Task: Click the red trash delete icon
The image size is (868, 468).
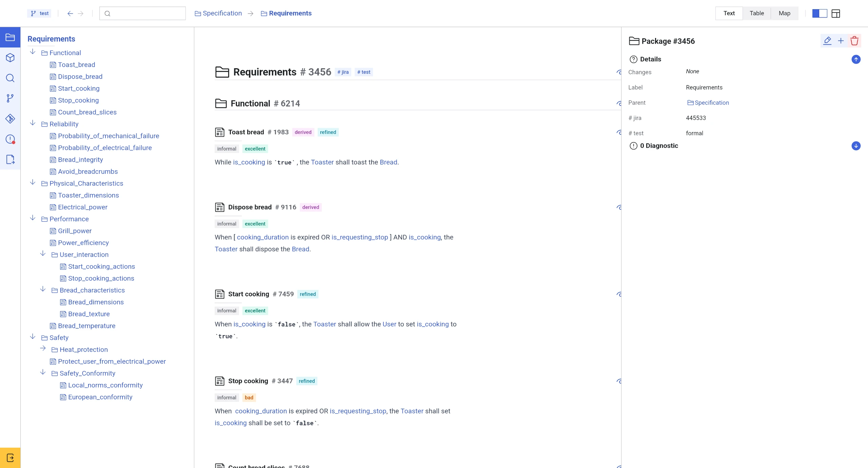Action: [x=854, y=41]
